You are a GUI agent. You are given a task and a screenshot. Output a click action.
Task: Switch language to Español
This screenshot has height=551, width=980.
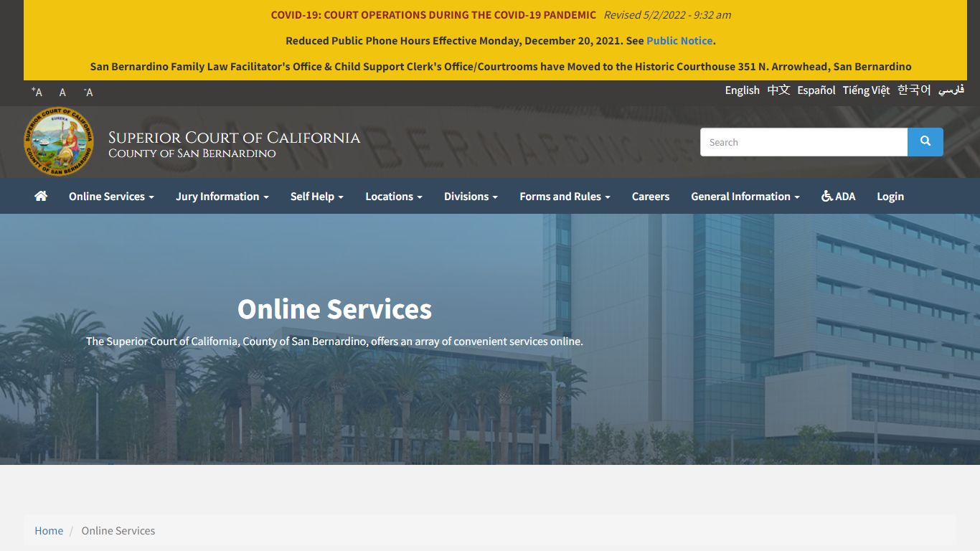point(816,90)
